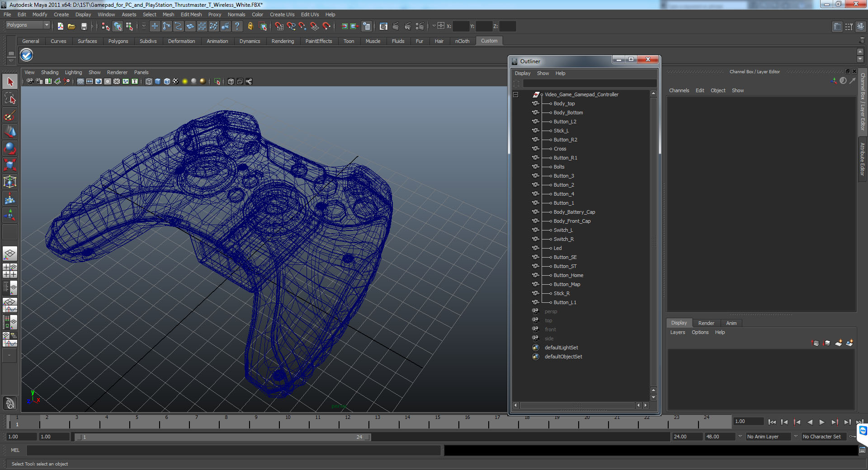868x470 pixels.
Task: Open the Outliner Show menu
Action: coord(543,73)
